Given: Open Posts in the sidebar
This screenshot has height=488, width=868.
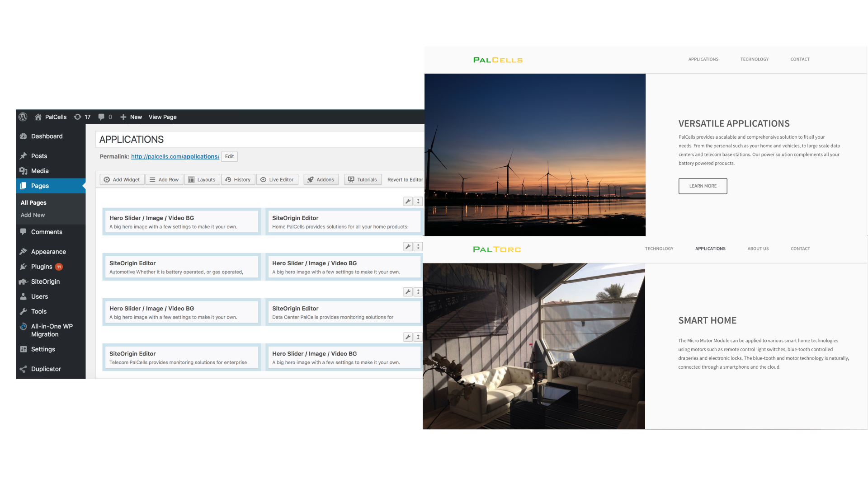Looking at the screenshot, I should [51, 156].
